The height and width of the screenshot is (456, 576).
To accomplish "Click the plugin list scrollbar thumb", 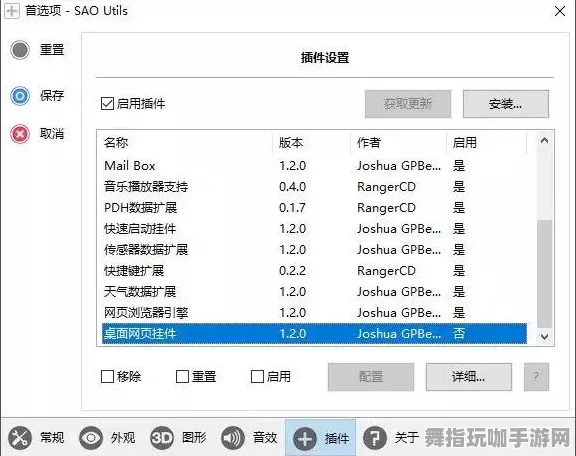I will pos(544,274).
